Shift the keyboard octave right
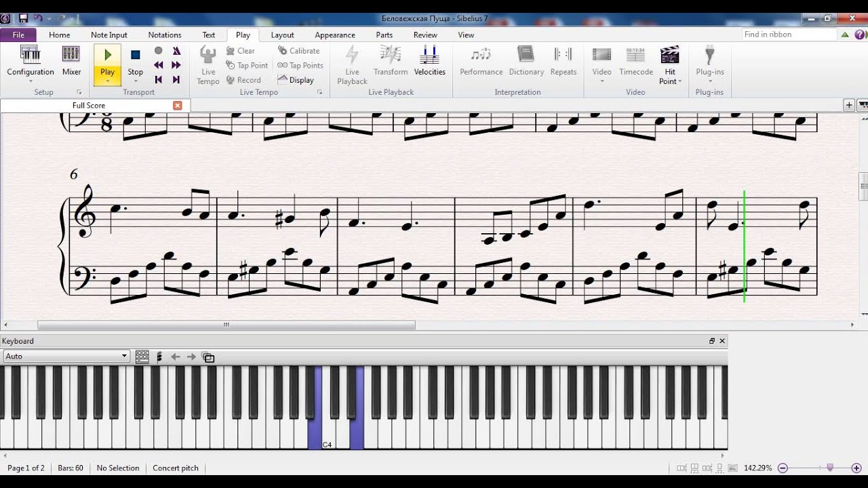The width and height of the screenshot is (868, 488). click(191, 357)
